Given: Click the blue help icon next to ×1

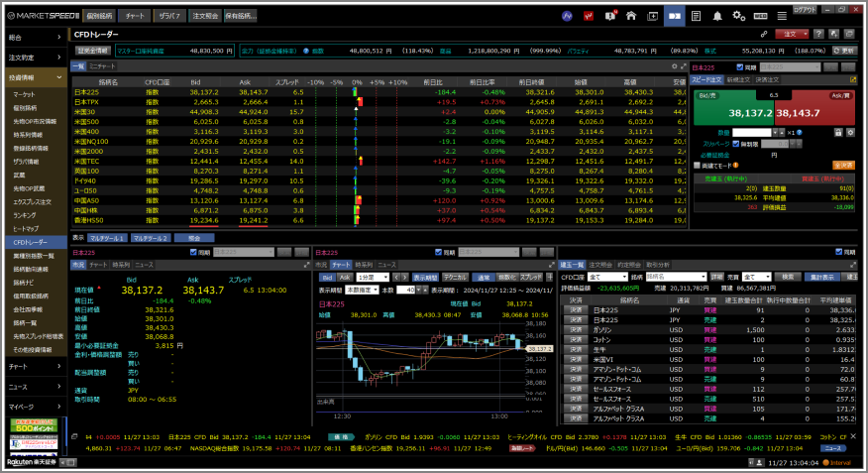Looking at the screenshot, I should [x=800, y=133].
